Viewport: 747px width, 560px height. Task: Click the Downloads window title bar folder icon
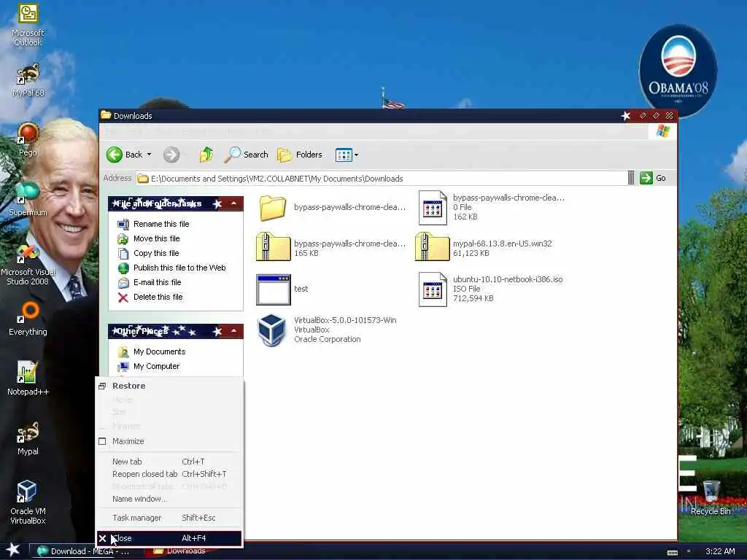coord(106,115)
